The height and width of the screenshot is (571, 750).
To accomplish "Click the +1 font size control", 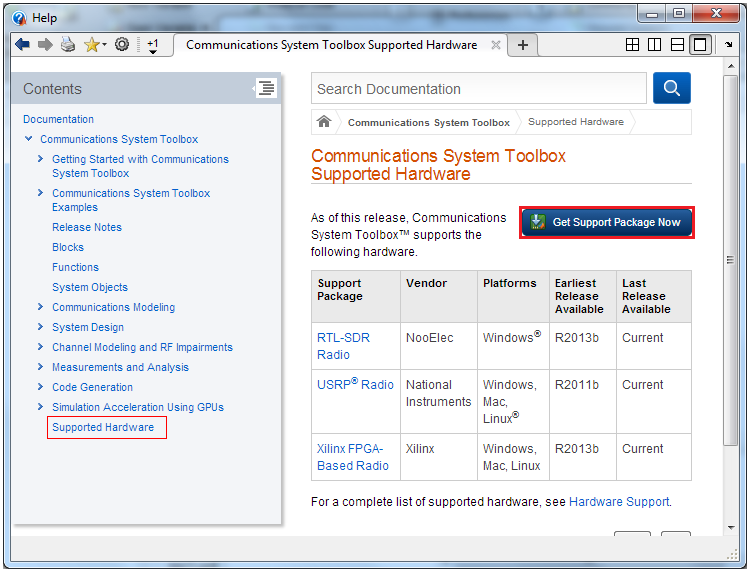I will [x=153, y=46].
